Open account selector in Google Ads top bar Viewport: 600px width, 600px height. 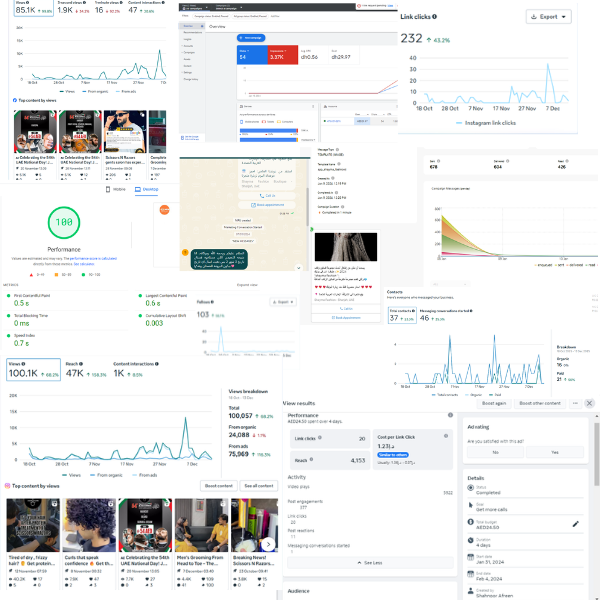[x=195, y=7]
